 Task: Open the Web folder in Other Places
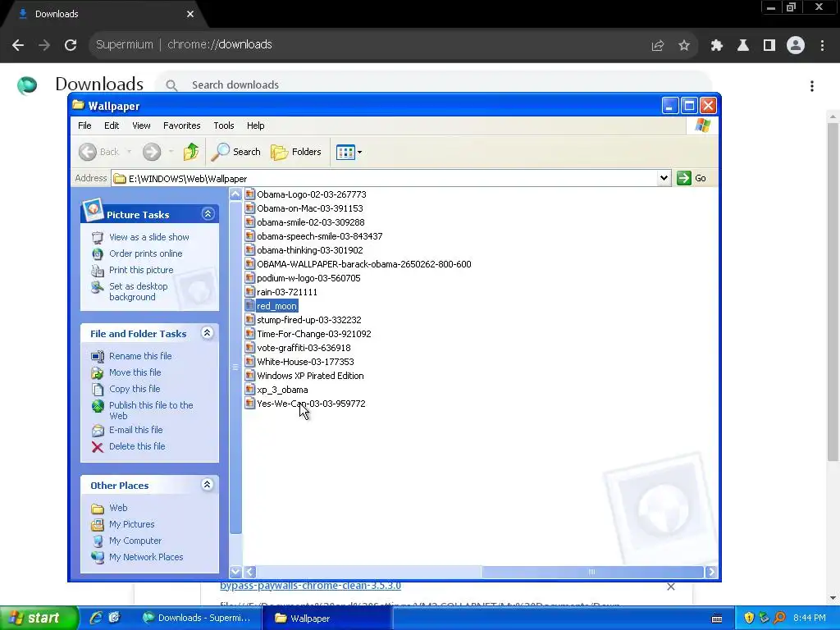click(x=118, y=508)
